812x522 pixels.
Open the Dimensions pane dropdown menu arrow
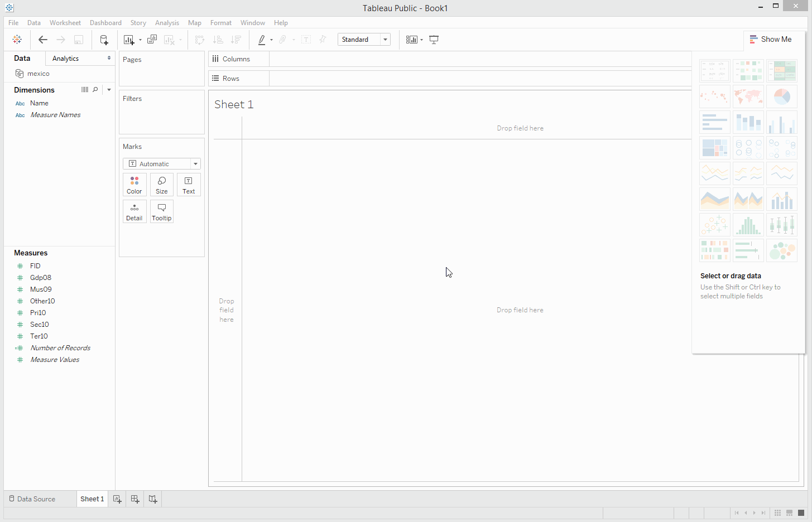109,90
